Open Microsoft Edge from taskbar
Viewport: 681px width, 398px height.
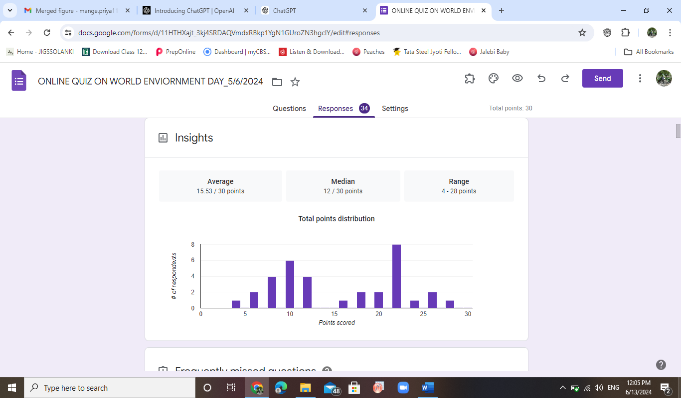click(281, 388)
